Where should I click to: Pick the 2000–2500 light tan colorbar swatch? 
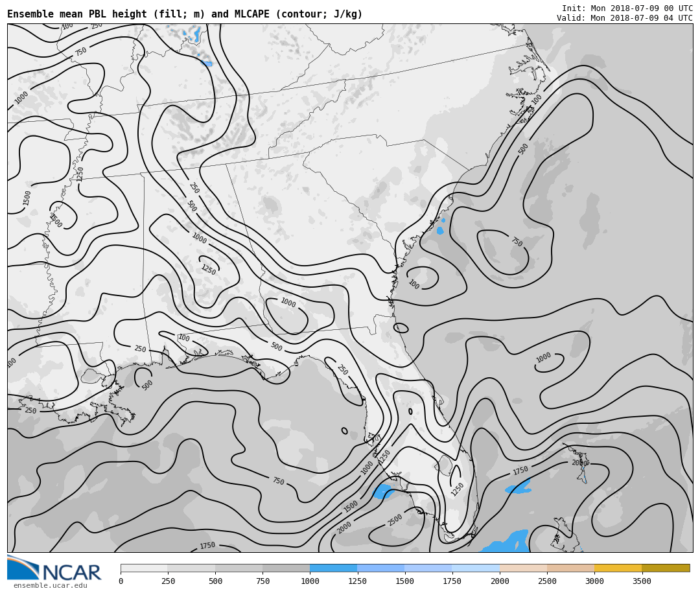pyautogui.click(x=523, y=568)
